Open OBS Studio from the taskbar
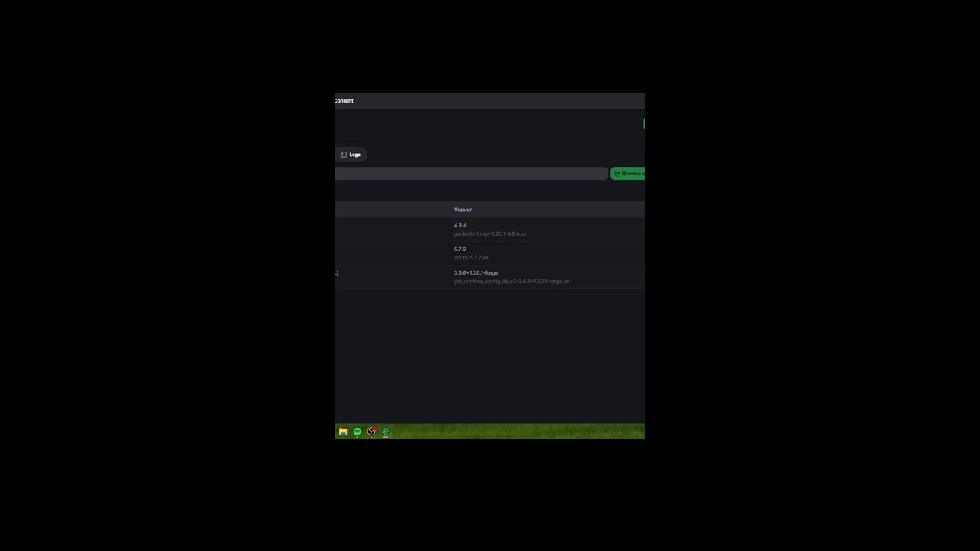This screenshot has height=551, width=980. (371, 432)
